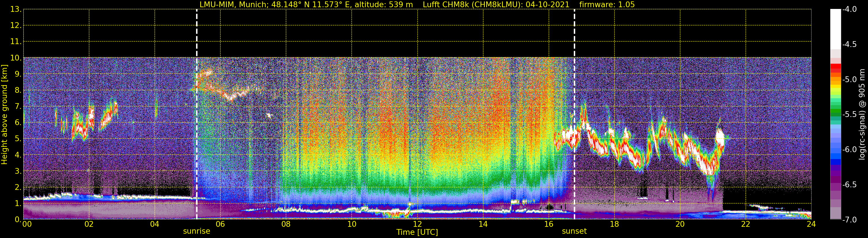Click height axis tick label '0.'
The height and width of the screenshot is (238, 868).
pyautogui.click(x=18, y=220)
